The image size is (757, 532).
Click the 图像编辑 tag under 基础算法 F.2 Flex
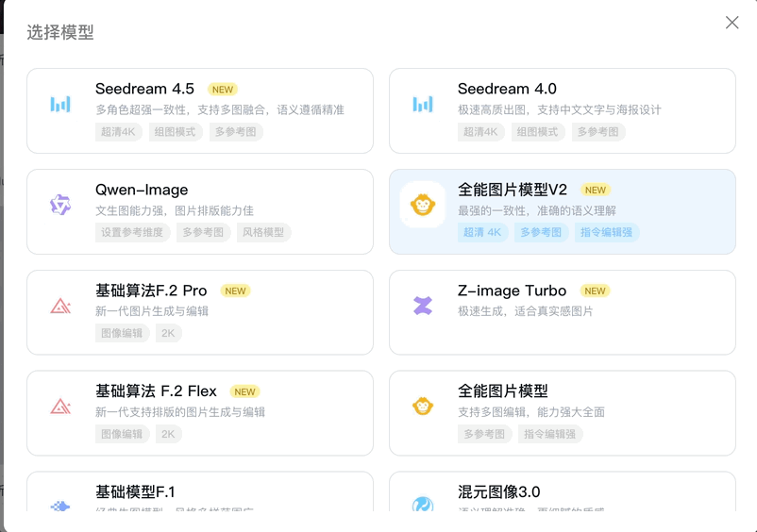click(122, 434)
